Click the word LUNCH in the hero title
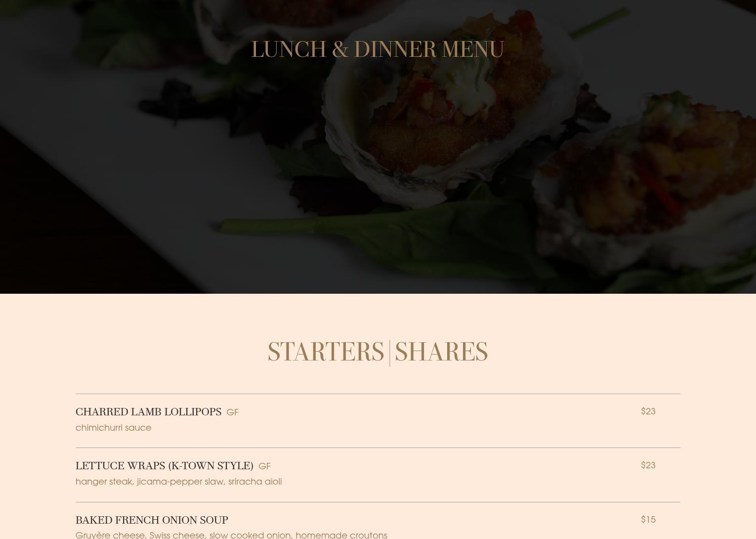Screen dimensions: 756x539 [x=289, y=49]
